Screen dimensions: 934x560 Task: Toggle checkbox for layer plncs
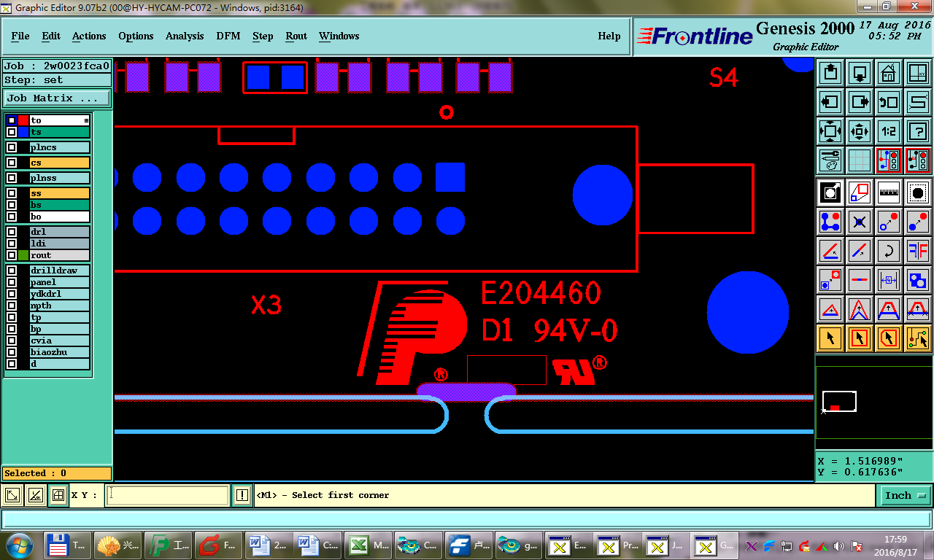click(12, 147)
